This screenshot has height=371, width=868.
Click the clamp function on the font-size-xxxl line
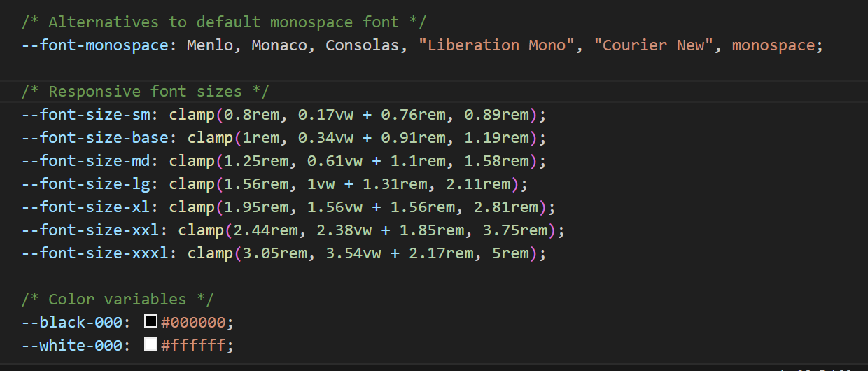point(210,253)
